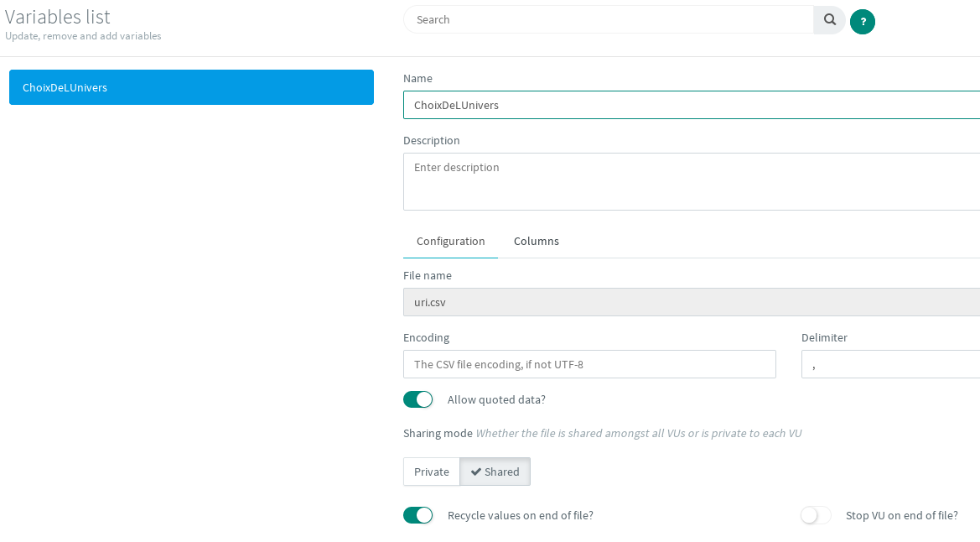Focus the Search field at the top
The height and width of the screenshot is (542, 980).
pos(608,19)
